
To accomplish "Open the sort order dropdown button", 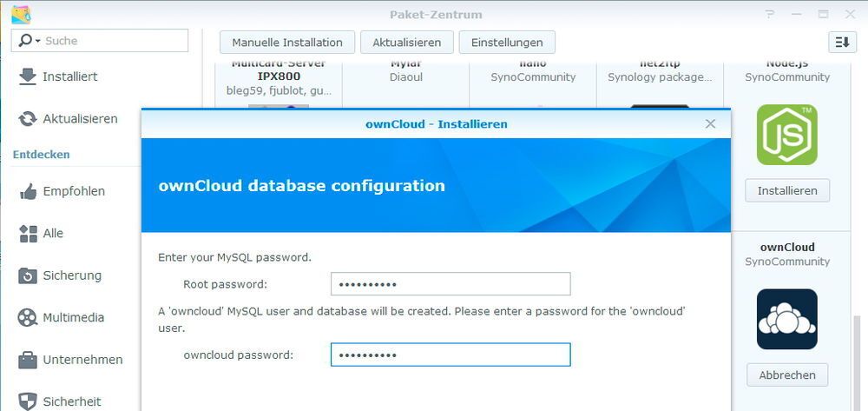I will [842, 42].
